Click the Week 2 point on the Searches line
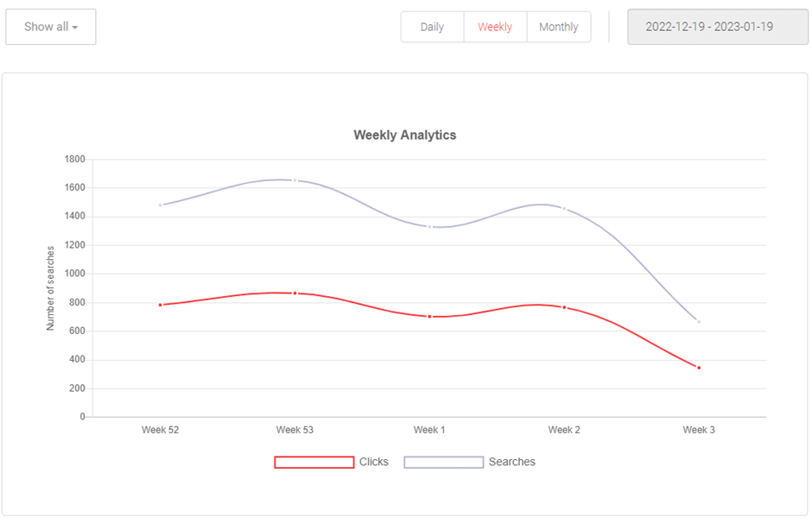Viewport: 812px width, 523px height. 564,207
